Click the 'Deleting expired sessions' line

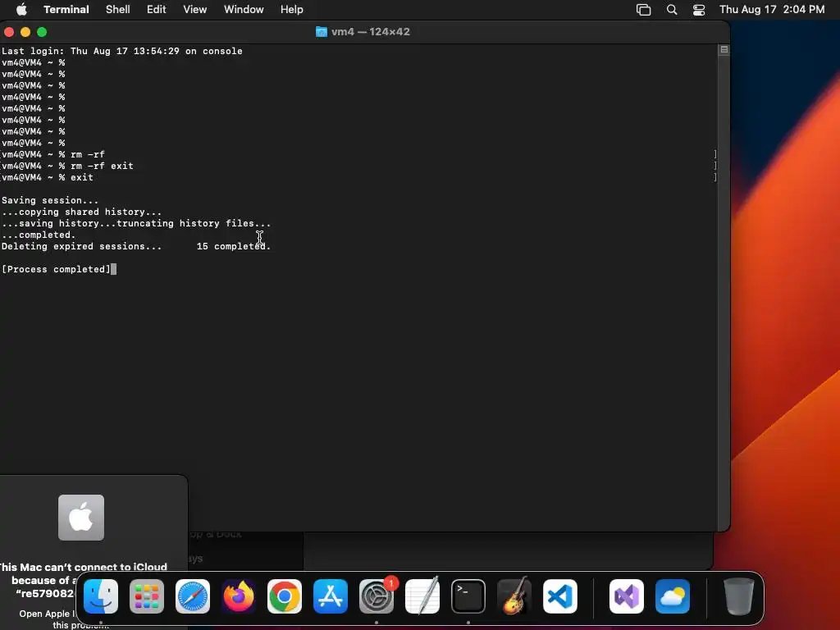tap(136, 246)
